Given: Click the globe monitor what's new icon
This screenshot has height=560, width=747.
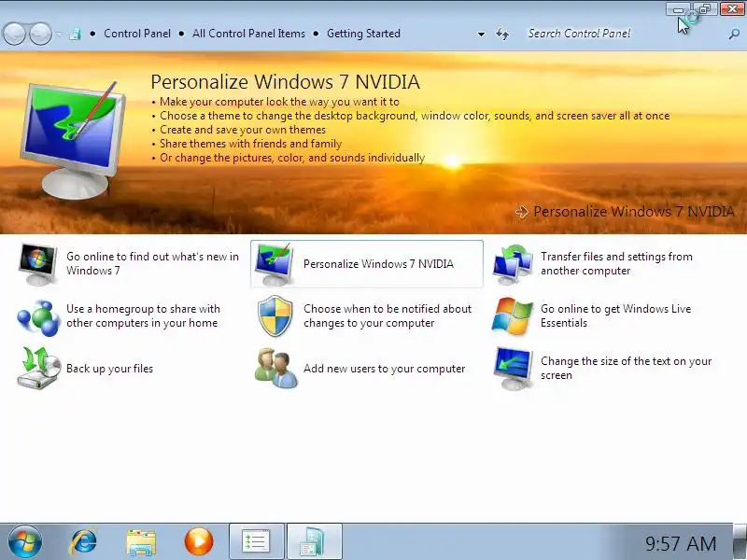Looking at the screenshot, I should pos(37,264).
